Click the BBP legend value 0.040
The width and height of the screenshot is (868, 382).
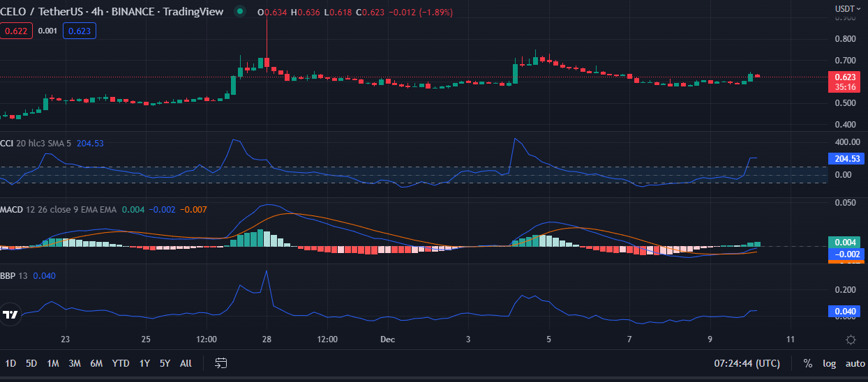pos(44,275)
